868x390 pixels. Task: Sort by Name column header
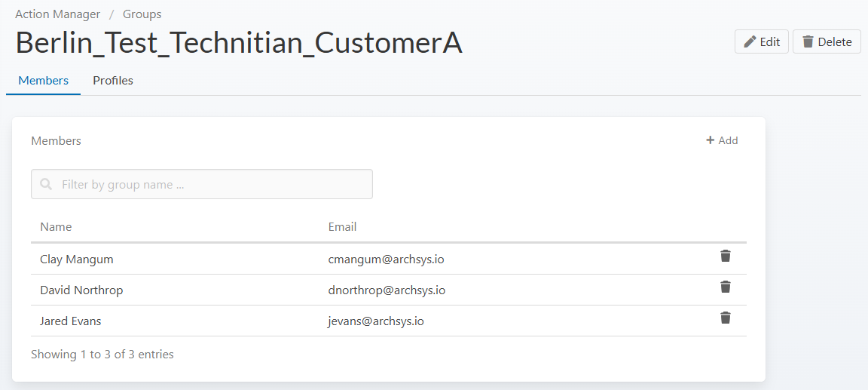click(56, 226)
